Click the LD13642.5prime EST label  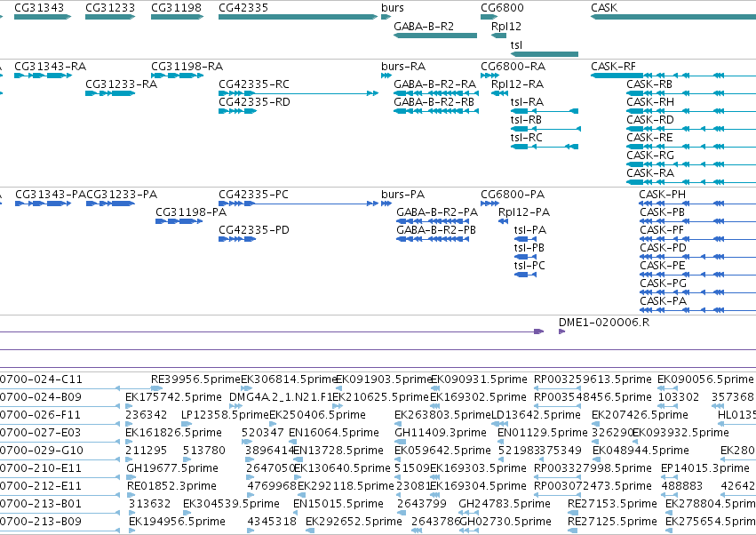(x=536, y=415)
